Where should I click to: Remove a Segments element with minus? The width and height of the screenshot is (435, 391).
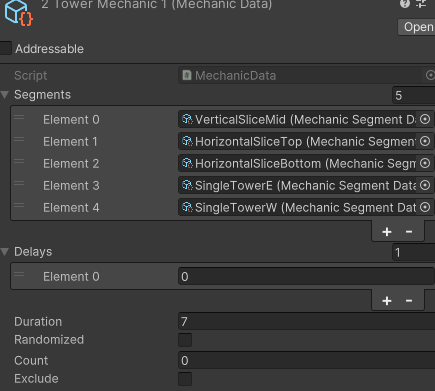(409, 232)
